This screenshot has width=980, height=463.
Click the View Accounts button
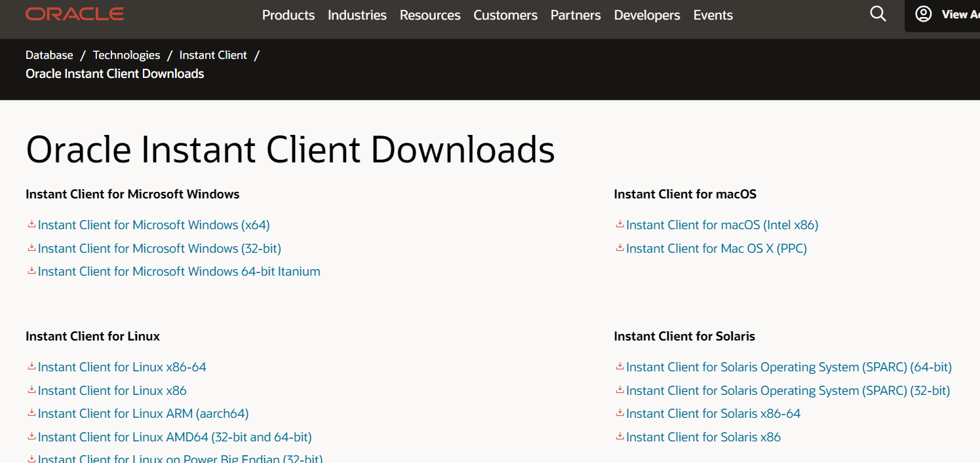click(x=944, y=14)
